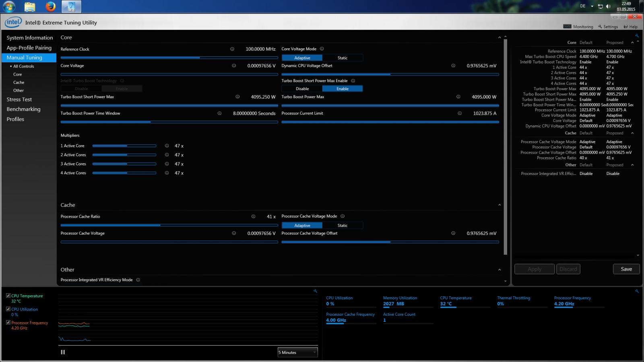Open wrench settings icon for monitoring tiles
This screenshot has height=362, width=644.
tap(637, 291)
